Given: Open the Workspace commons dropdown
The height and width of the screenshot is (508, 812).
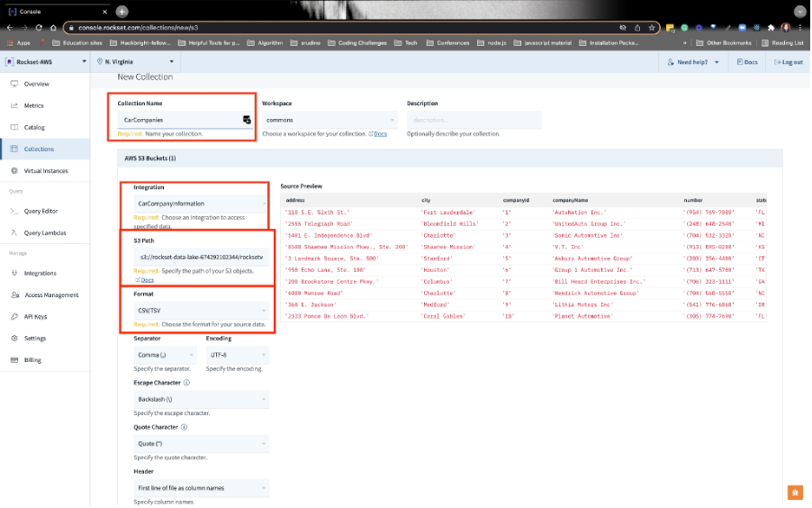Looking at the screenshot, I should [x=329, y=120].
